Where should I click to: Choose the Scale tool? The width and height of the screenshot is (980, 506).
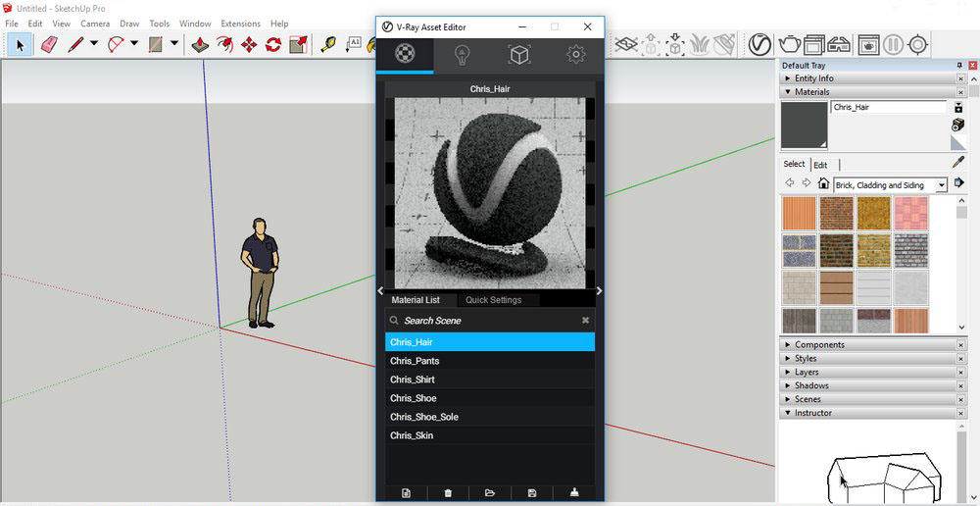tap(298, 44)
